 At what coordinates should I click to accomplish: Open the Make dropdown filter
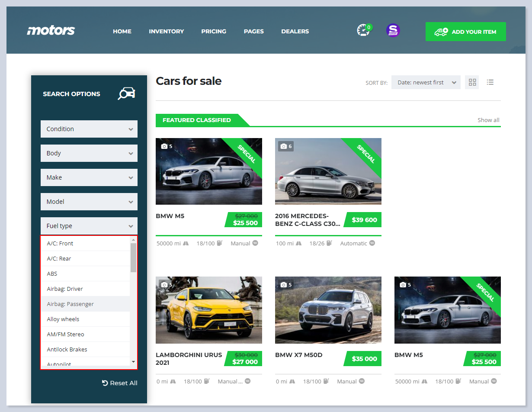(x=89, y=177)
